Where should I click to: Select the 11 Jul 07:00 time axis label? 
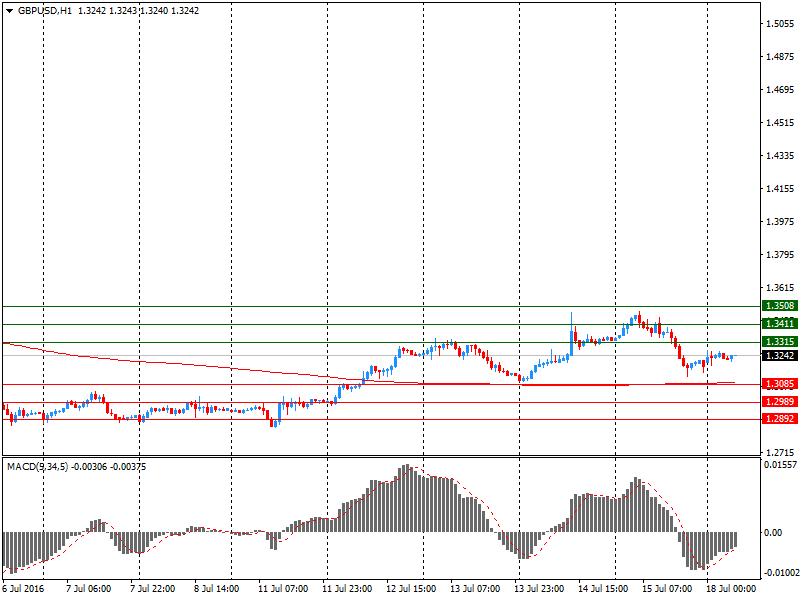point(283,589)
